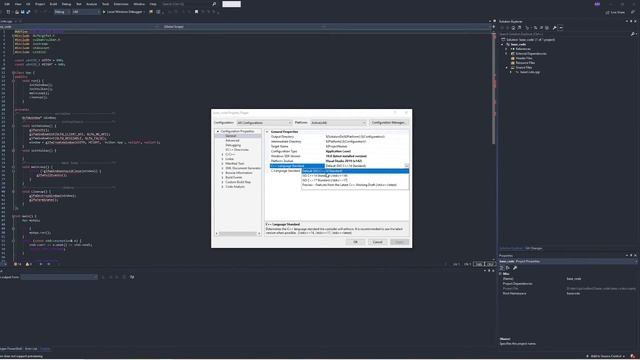Expand References in Solution Explorer
This screenshot has height=360, width=640.
click(x=507, y=49)
